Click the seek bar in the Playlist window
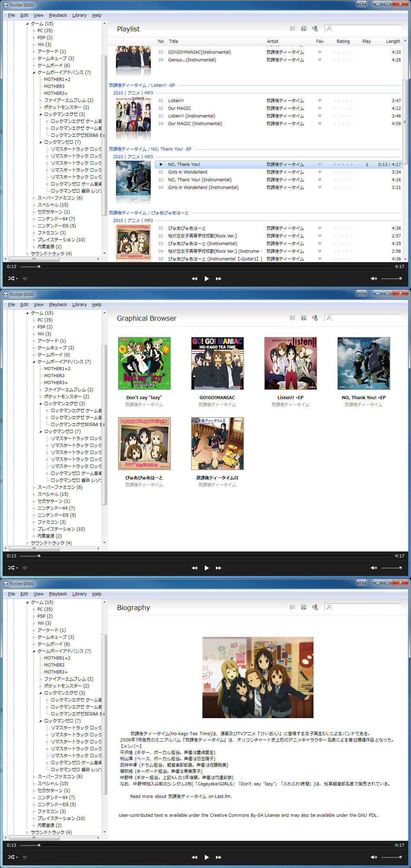The image size is (411, 868). [205, 267]
